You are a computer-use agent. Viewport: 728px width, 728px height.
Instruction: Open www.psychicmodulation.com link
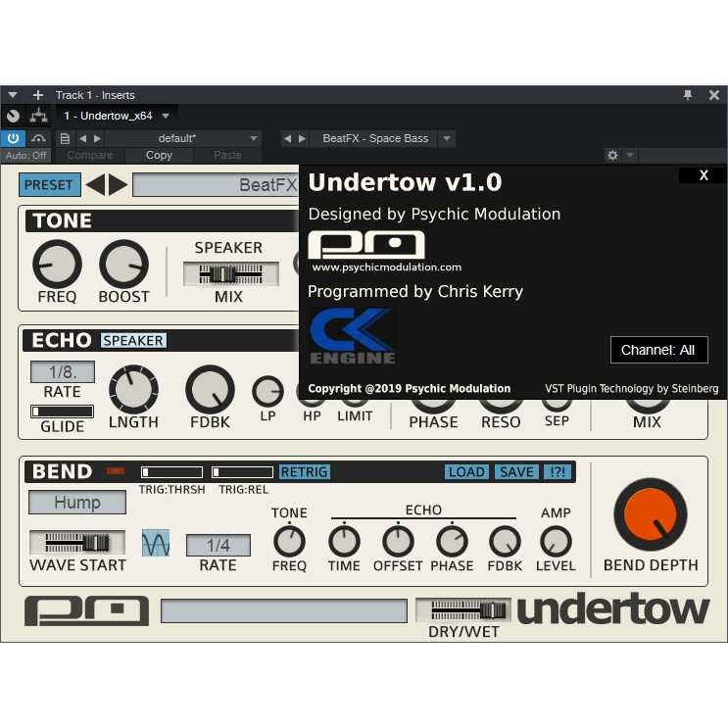387,267
